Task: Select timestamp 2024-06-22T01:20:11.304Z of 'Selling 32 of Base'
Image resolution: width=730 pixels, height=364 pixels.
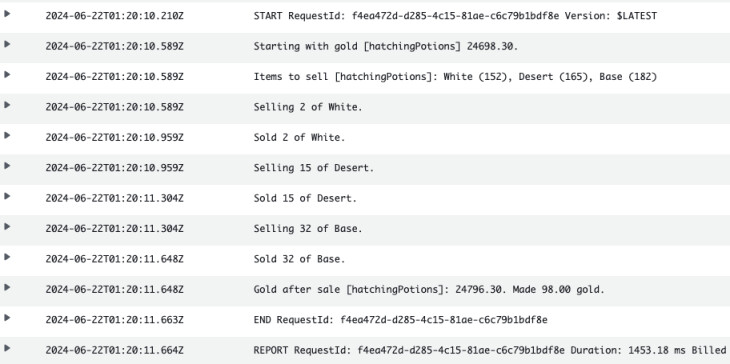Action: [x=115, y=229]
